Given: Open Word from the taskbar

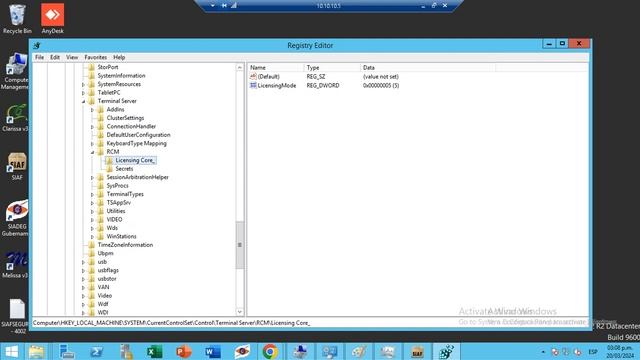Looking at the screenshot, I should [x=213, y=351].
